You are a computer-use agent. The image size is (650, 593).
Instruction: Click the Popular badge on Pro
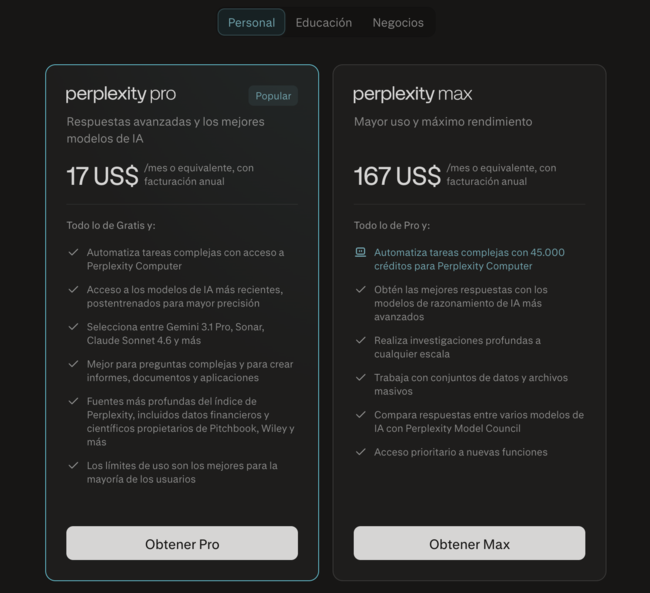(x=273, y=96)
